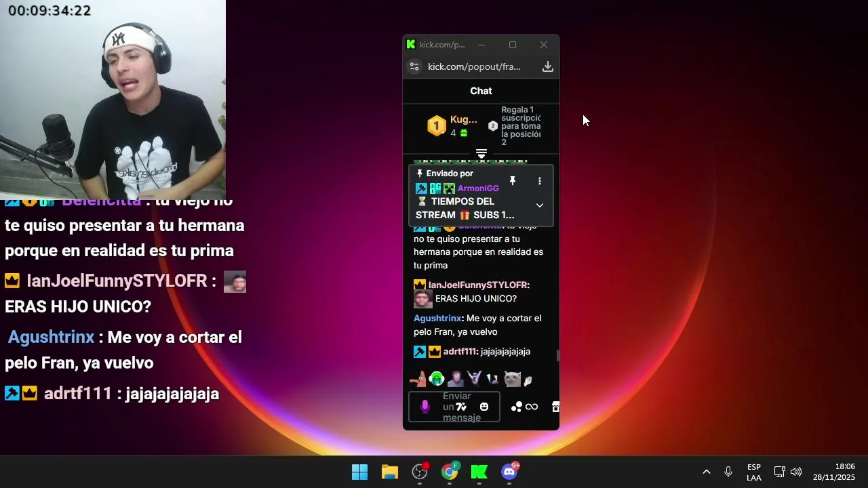Open the pinned message three-dot options menu
This screenshot has height=488, width=868.
click(x=540, y=181)
